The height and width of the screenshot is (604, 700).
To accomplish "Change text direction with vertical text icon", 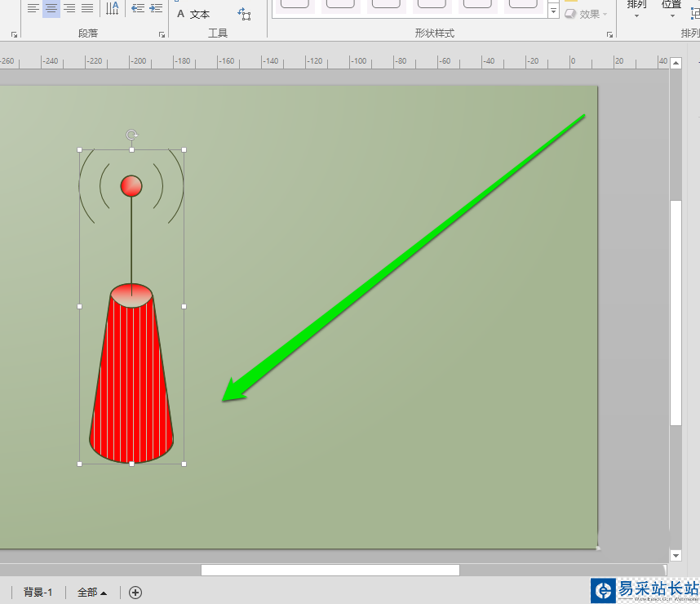I will click(112, 8).
